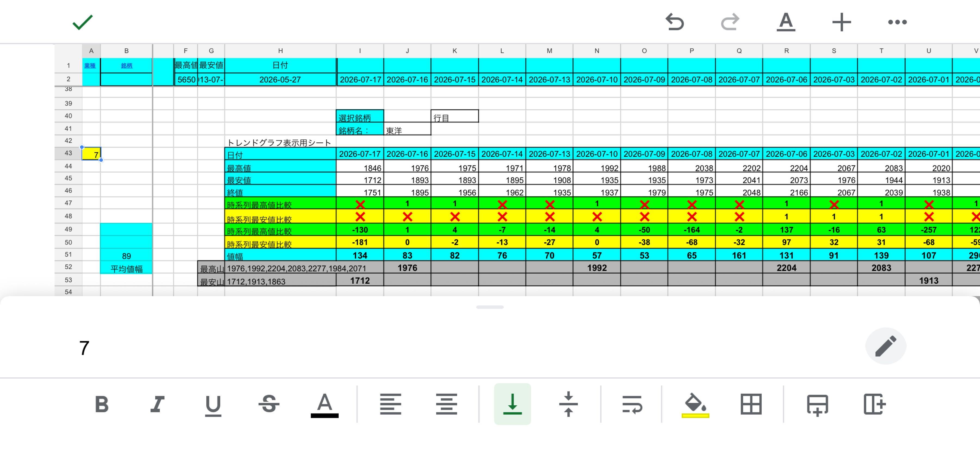980x453 pixels.
Task: Apply strikethrough to the cell
Action: pyautogui.click(x=269, y=404)
